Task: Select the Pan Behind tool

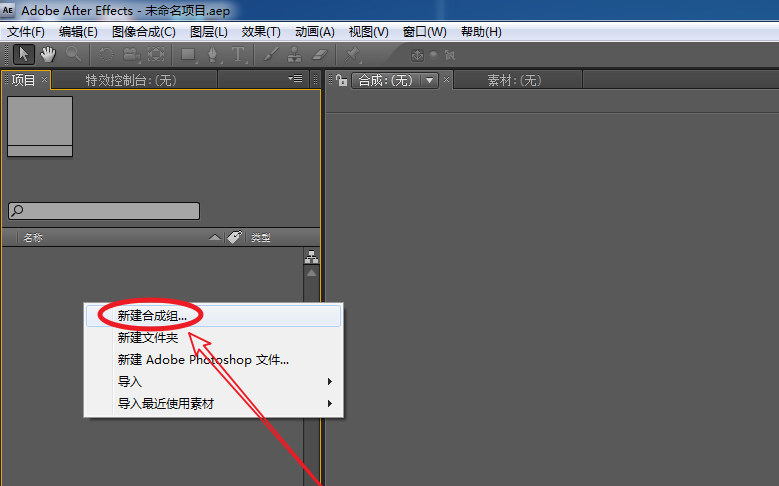Action: [156, 54]
